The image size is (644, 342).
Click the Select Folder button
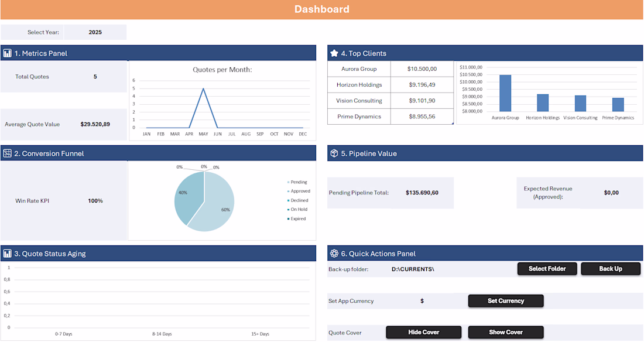point(547,269)
